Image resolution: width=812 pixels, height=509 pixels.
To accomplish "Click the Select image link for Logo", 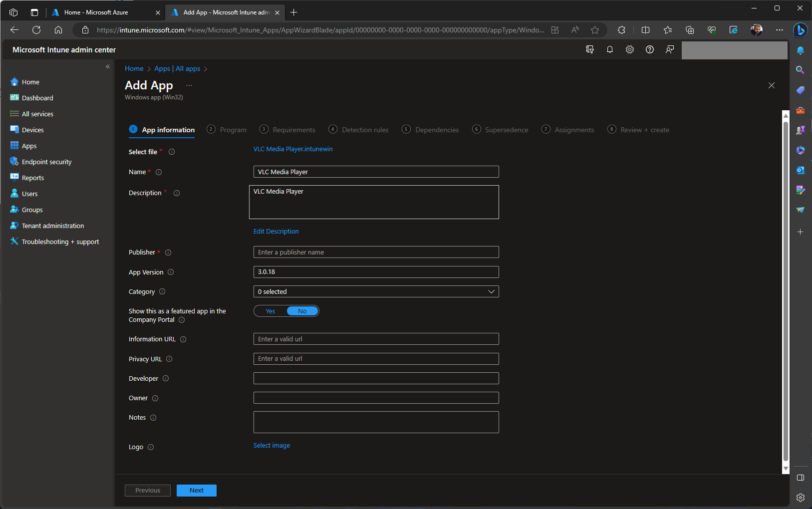I will (x=271, y=446).
